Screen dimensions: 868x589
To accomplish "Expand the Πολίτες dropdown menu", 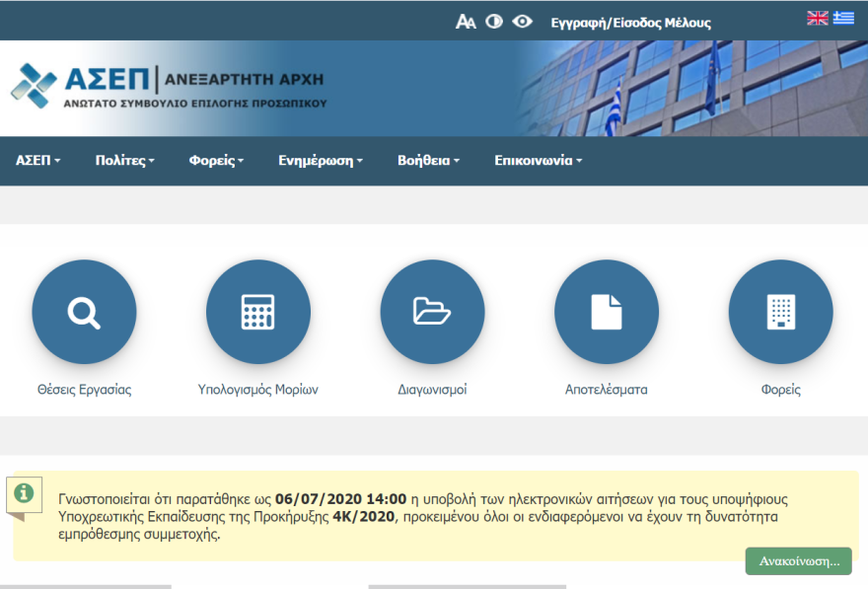I will point(124,161).
